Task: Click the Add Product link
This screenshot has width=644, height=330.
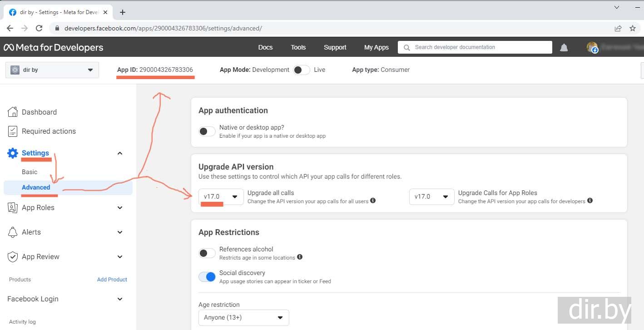Action: pos(112,280)
